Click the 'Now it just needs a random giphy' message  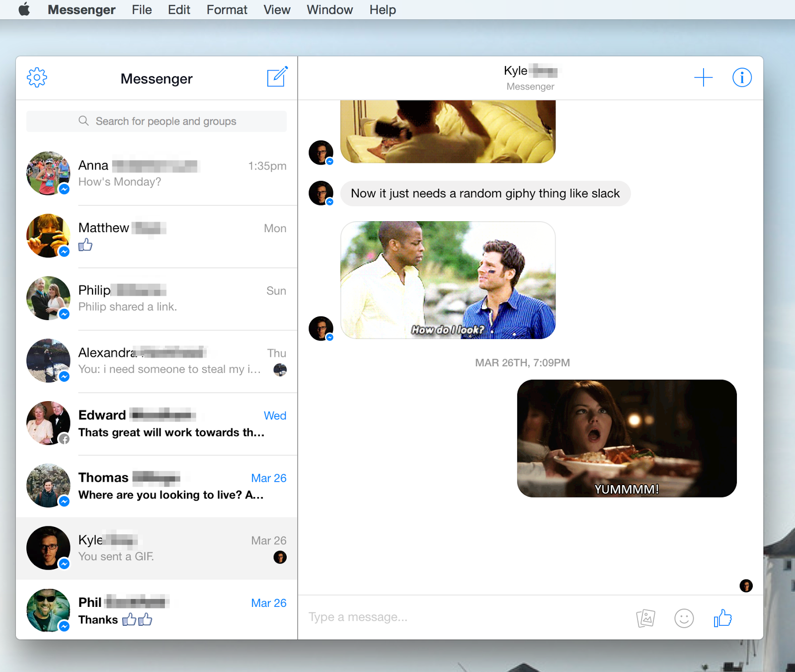[485, 193]
